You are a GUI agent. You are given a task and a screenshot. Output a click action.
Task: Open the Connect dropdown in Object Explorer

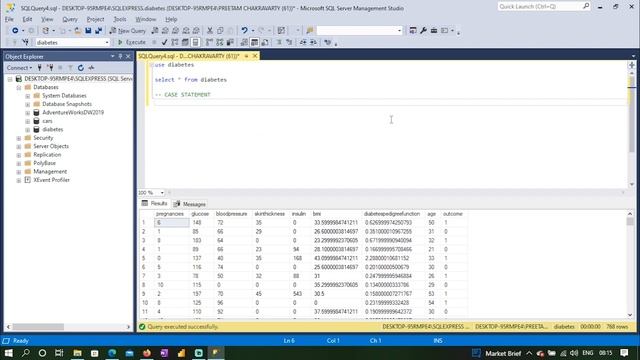19,68
